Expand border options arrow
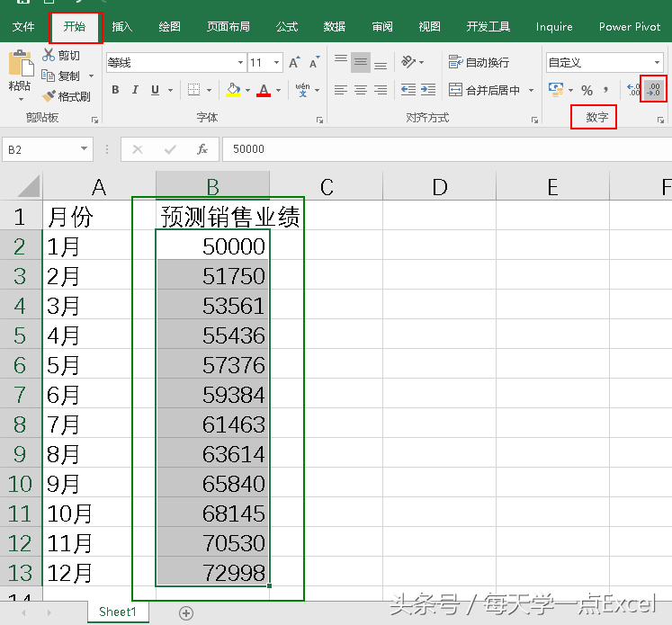Image resolution: width=672 pixels, height=625 pixels. pyautogui.click(x=209, y=90)
